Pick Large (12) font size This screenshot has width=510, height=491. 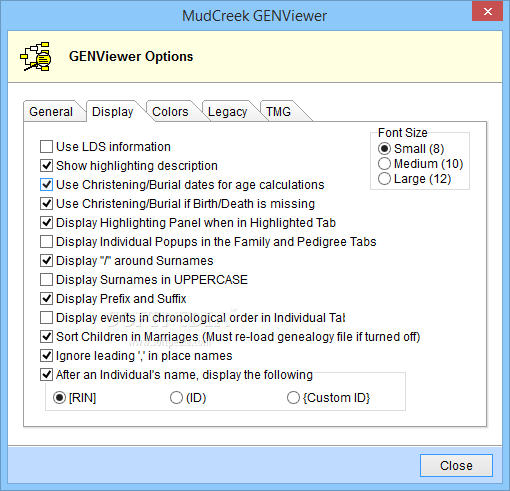tap(384, 179)
